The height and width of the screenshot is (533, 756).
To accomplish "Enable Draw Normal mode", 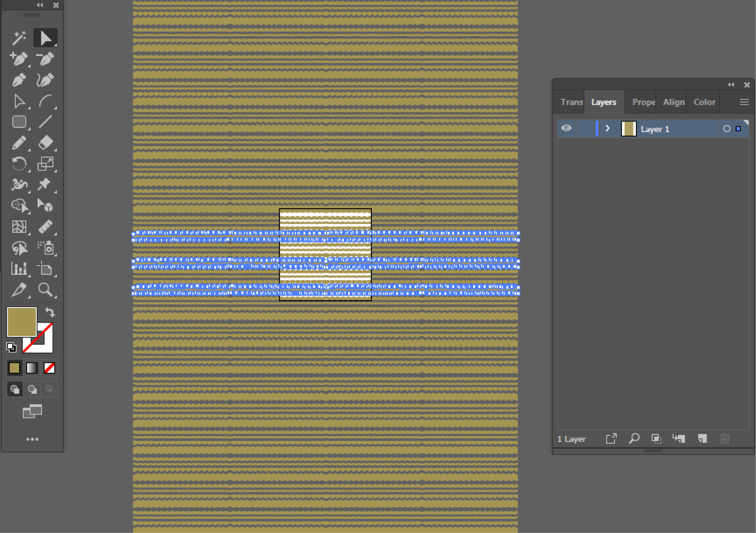I will point(15,389).
